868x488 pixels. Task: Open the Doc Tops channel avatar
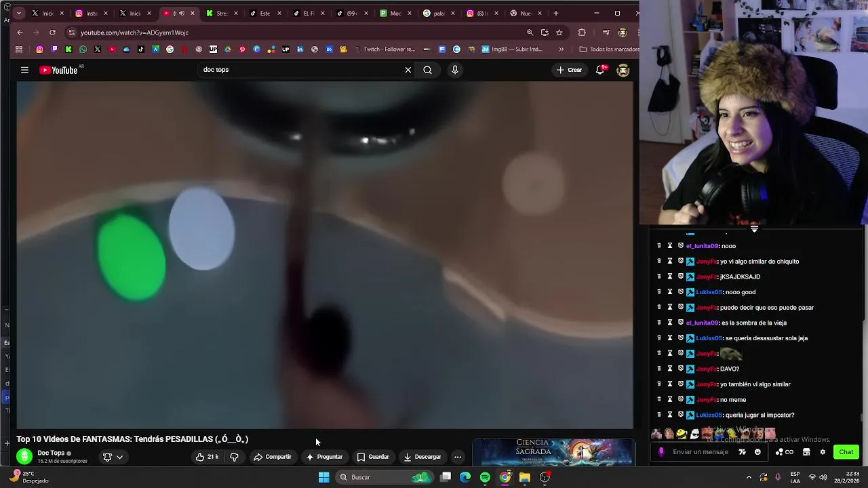[x=24, y=457]
